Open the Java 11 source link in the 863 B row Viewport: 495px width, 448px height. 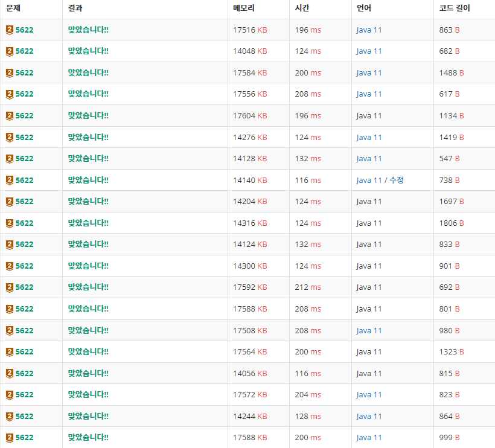pyautogui.click(x=369, y=30)
